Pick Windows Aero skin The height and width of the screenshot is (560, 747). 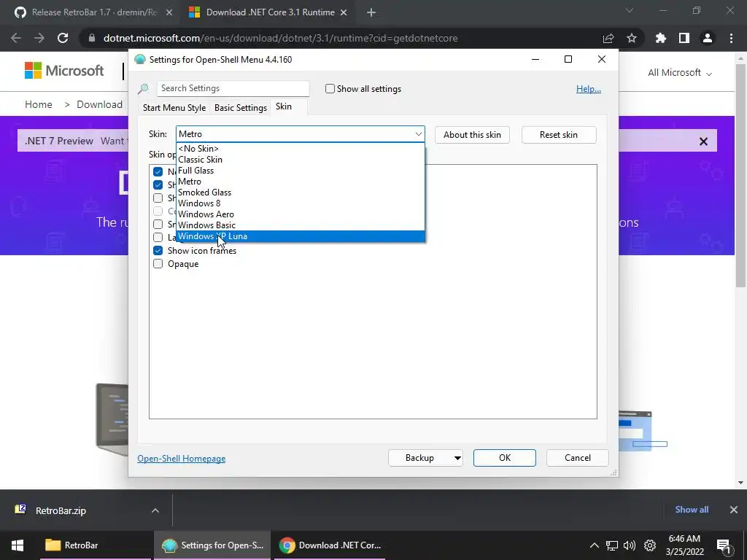300,214
